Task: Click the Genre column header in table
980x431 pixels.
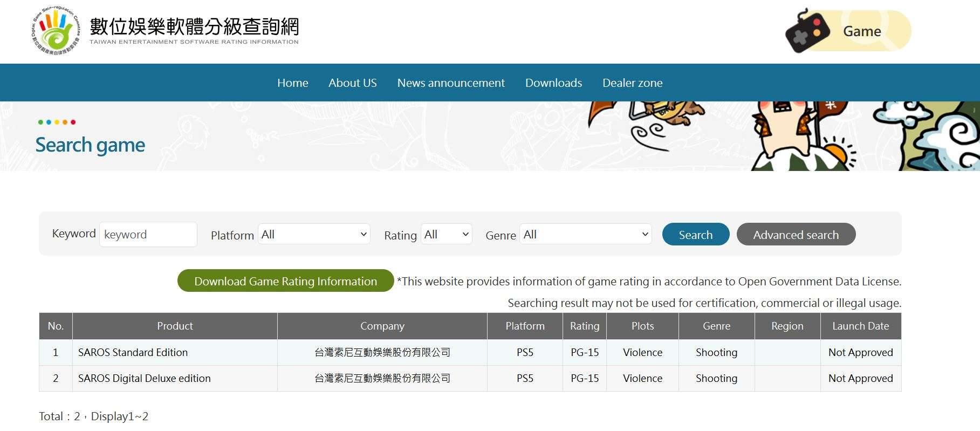Action: coord(716,326)
